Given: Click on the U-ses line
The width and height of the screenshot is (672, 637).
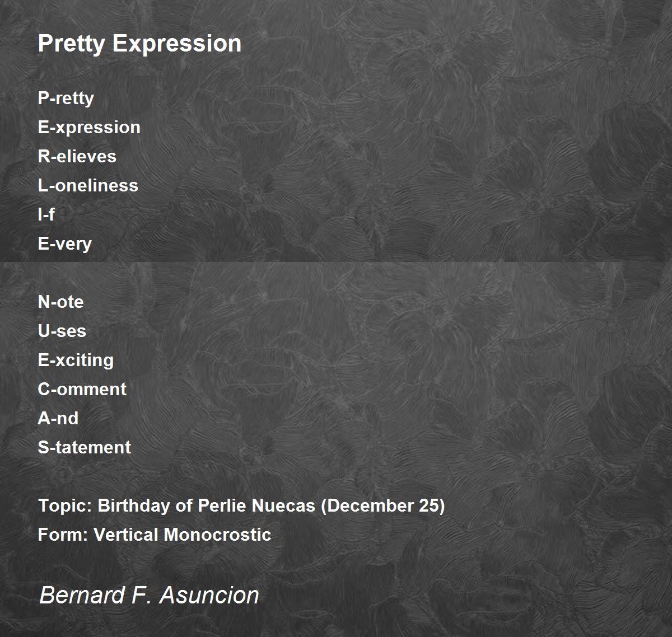Looking at the screenshot, I should coord(62,331).
